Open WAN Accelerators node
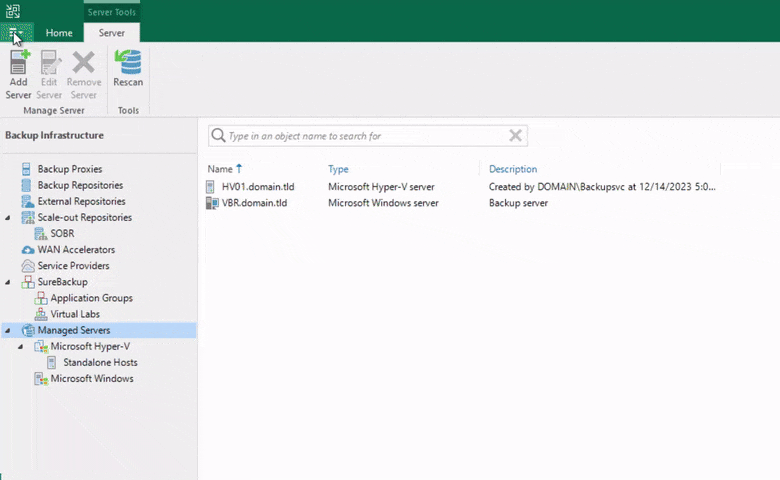This screenshot has height=480, width=780. (76, 250)
